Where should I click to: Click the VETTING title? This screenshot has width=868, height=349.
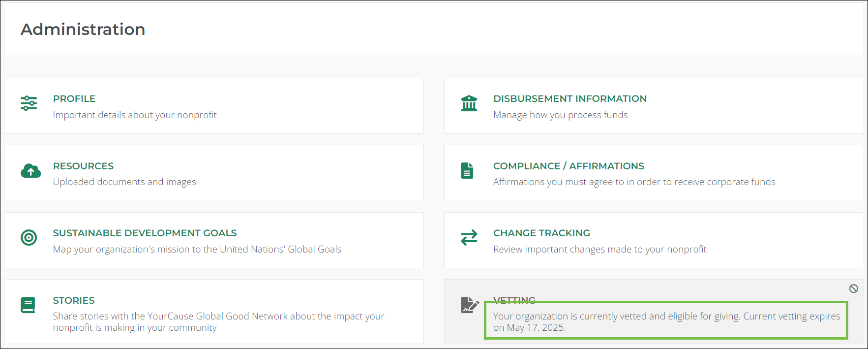514,300
